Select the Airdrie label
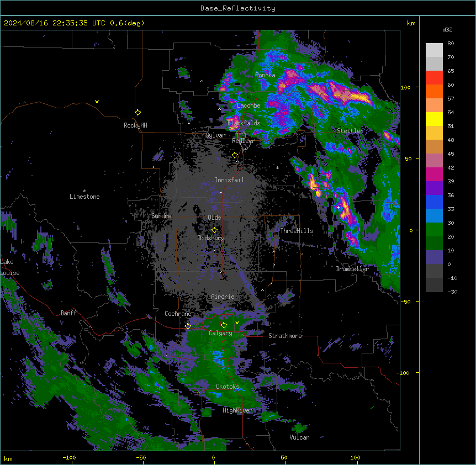Screen dimensions: 476x465 coord(223,297)
